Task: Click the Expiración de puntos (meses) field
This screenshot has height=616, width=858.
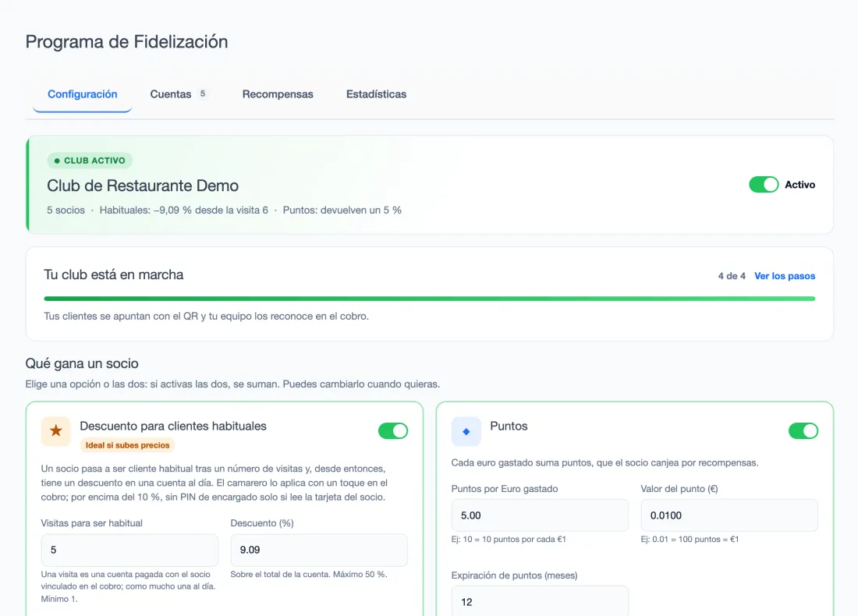Action: [540, 600]
